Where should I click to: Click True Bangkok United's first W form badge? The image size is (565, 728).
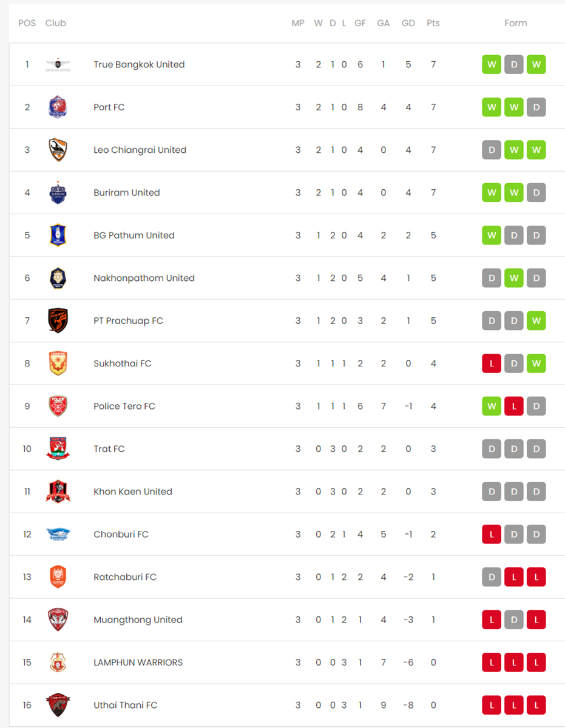pos(492,64)
